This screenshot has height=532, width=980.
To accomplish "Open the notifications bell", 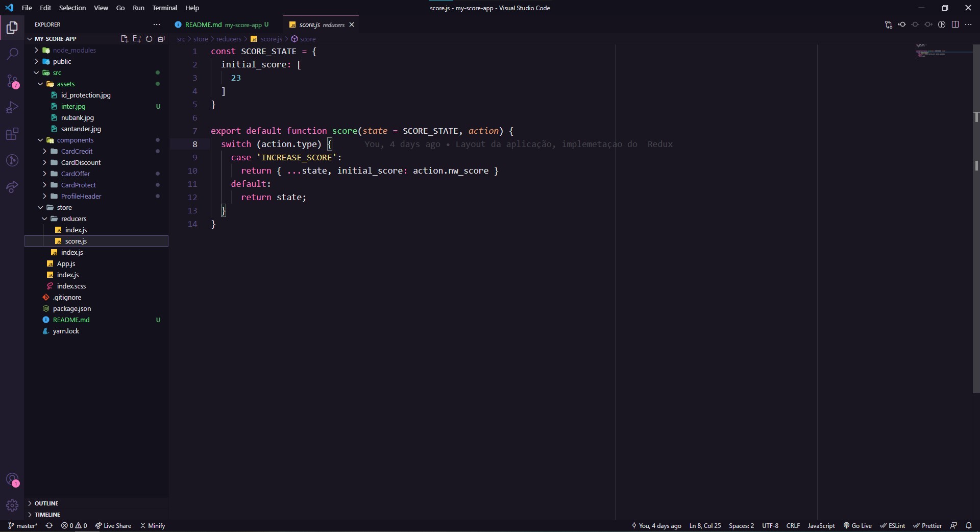I will click(x=969, y=525).
